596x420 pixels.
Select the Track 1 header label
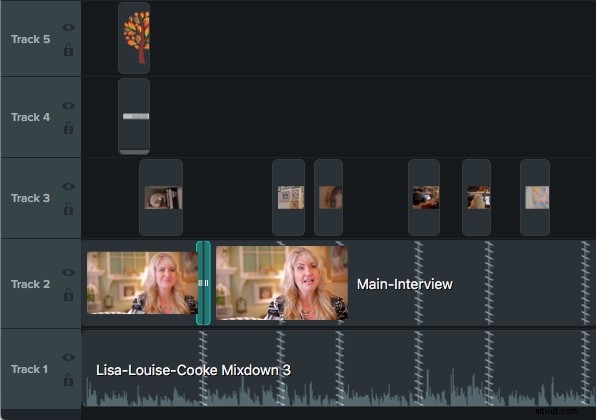point(30,369)
